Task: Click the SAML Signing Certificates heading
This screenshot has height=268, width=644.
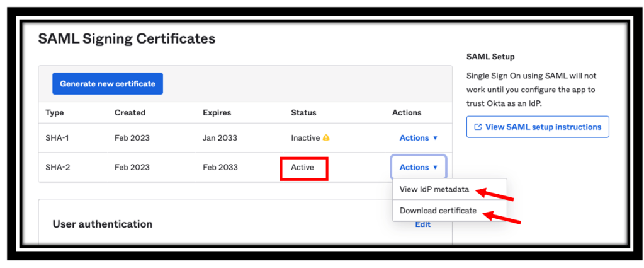Action: (x=127, y=39)
